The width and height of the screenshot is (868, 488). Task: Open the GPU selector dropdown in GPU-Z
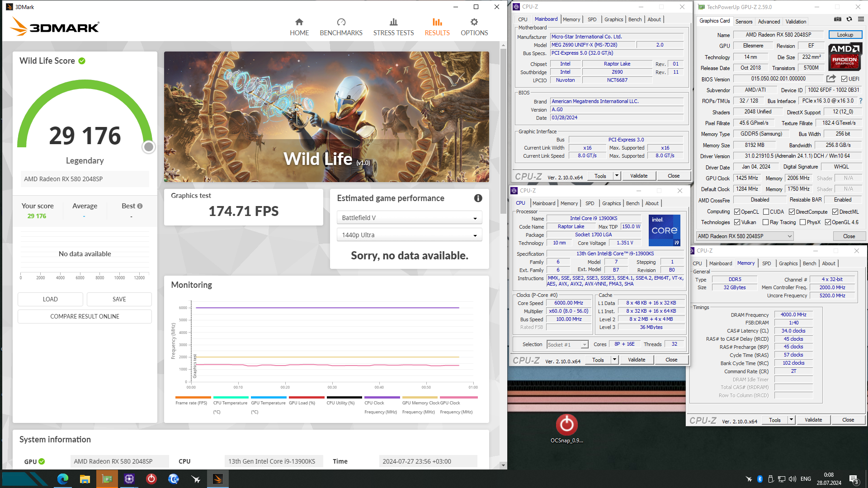(x=745, y=236)
